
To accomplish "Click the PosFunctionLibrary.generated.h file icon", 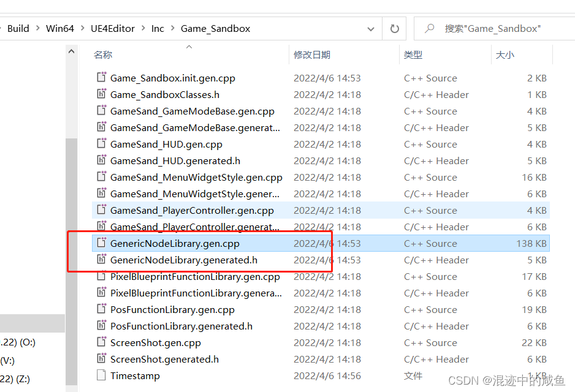I will pyautogui.click(x=101, y=325).
